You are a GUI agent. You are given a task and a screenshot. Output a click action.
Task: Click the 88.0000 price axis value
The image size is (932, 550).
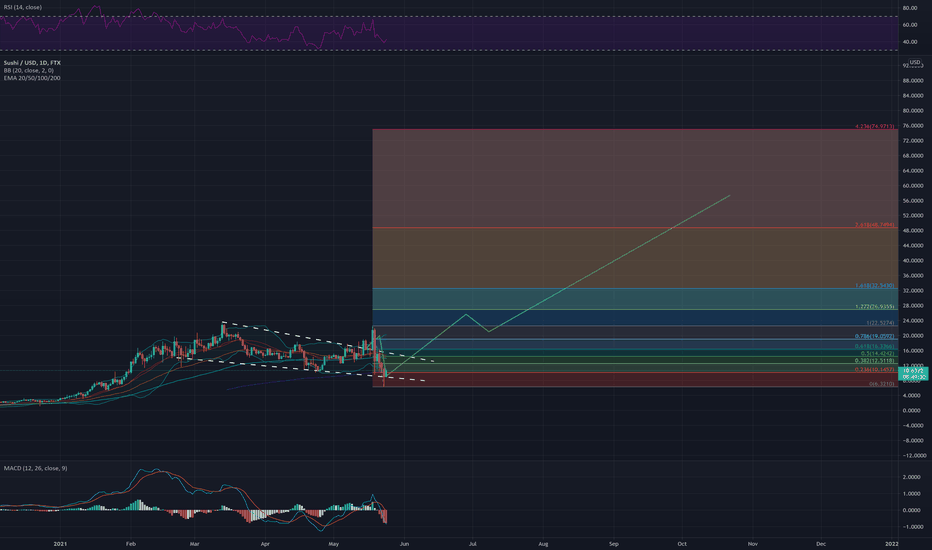(913, 80)
